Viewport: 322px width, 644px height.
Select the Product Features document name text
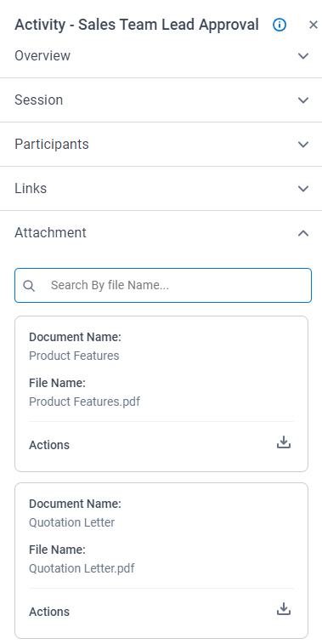click(x=74, y=356)
